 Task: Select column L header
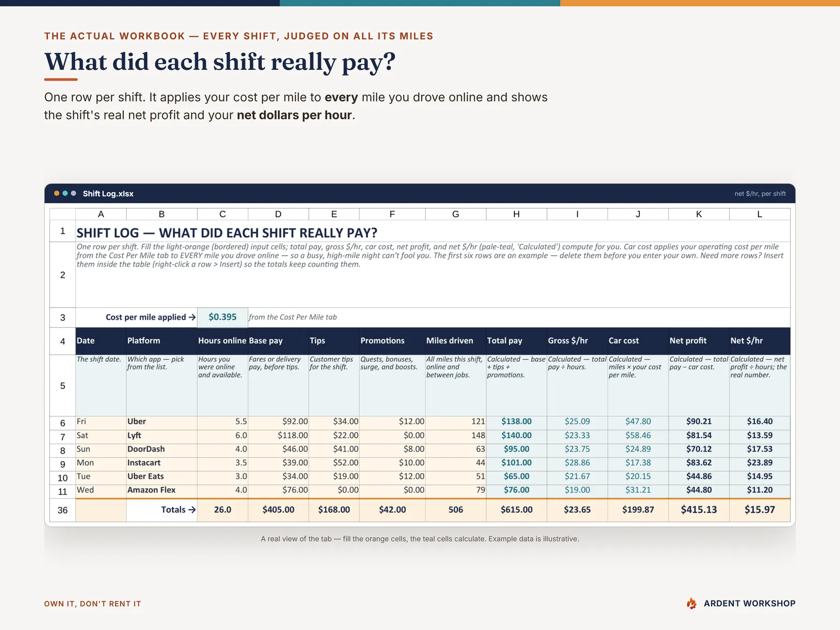[760, 214]
